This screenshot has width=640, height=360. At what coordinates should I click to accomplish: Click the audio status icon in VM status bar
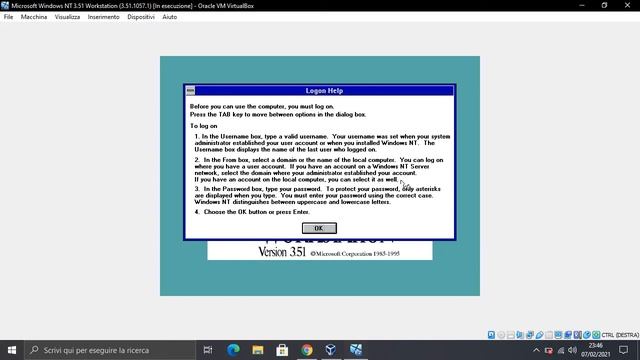pos(520,335)
